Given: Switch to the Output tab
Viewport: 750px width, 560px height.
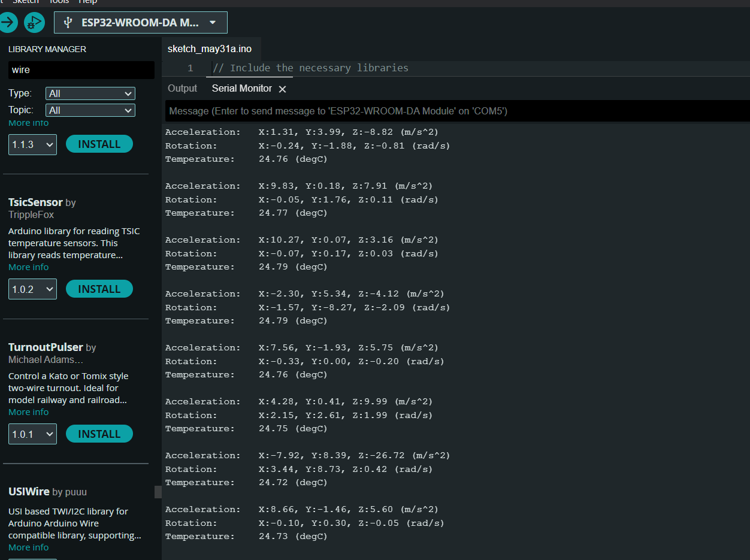Looking at the screenshot, I should point(182,88).
